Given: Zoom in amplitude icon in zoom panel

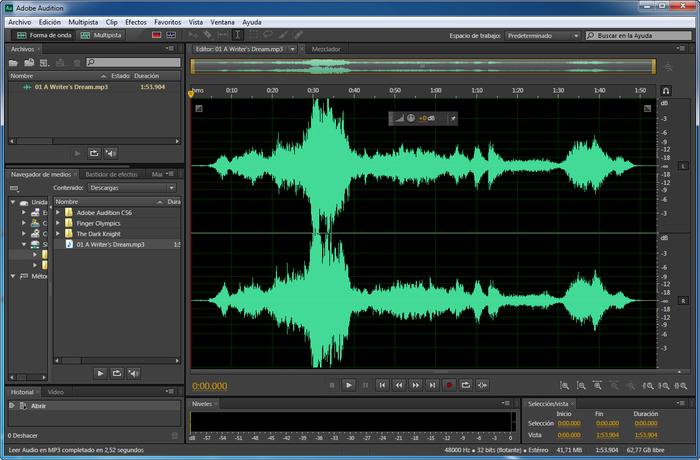Looking at the screenshot, I should (x=565, y=385).
